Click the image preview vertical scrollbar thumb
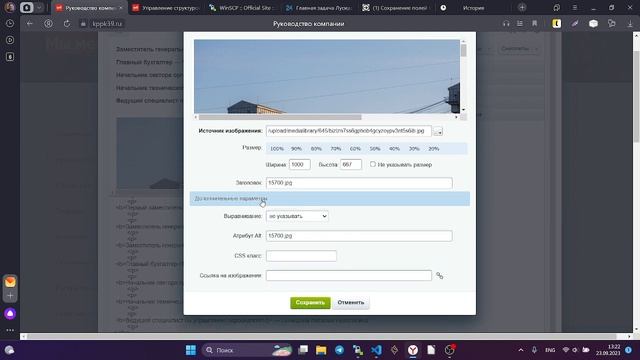 click(x=463, y=51)
